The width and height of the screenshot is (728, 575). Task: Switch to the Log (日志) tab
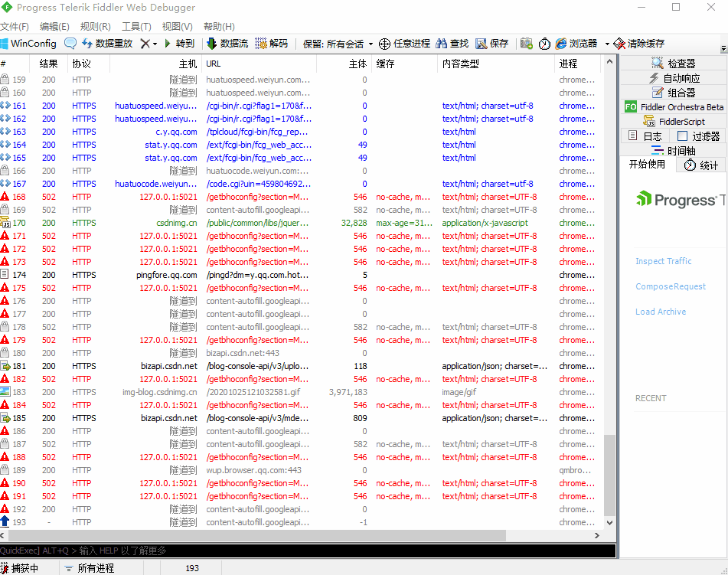pyautogui.click(x=645, y=136)
